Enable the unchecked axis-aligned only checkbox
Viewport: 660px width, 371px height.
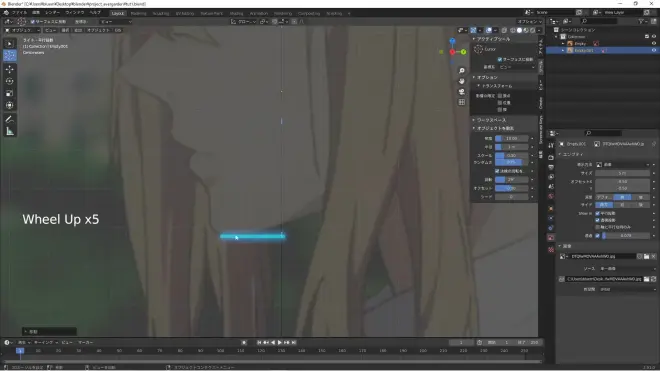pyautogui.click(x=597, y=227)
